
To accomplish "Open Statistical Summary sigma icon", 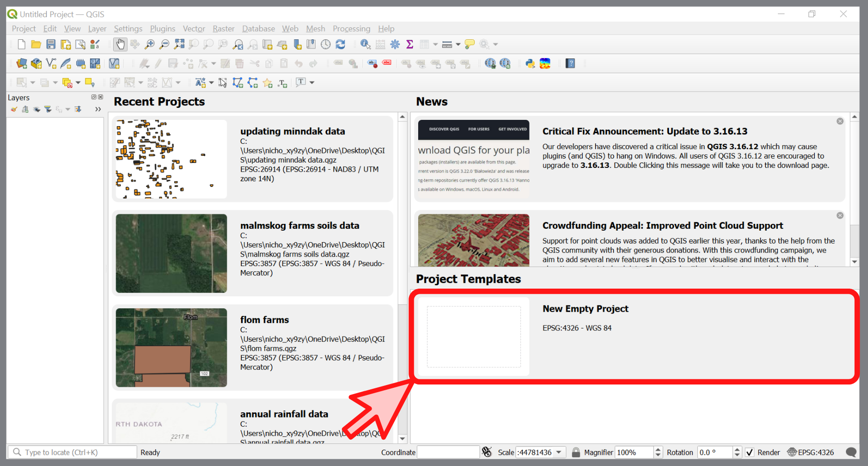I will [x=410, y=45].
